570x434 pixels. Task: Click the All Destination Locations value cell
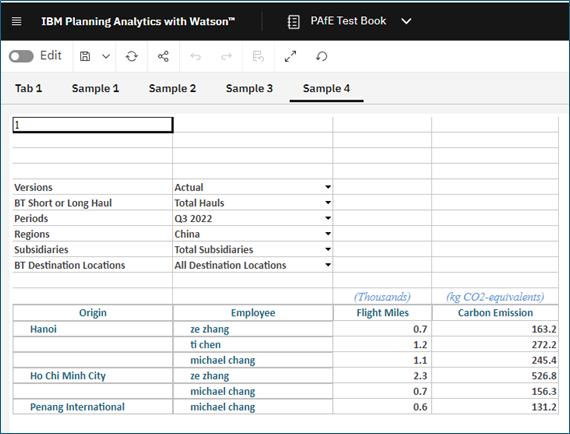tap(252, 265)
